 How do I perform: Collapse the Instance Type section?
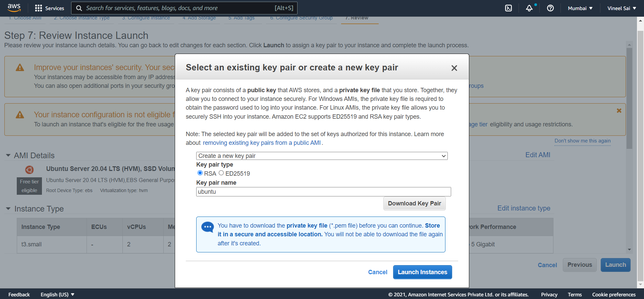click(x=8, y=208)
